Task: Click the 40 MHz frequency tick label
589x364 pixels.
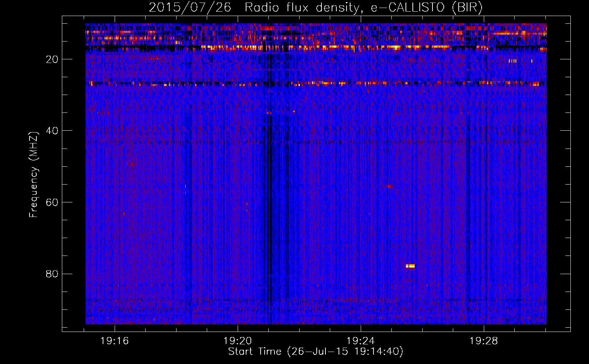Action: click(x=52, y=131)
